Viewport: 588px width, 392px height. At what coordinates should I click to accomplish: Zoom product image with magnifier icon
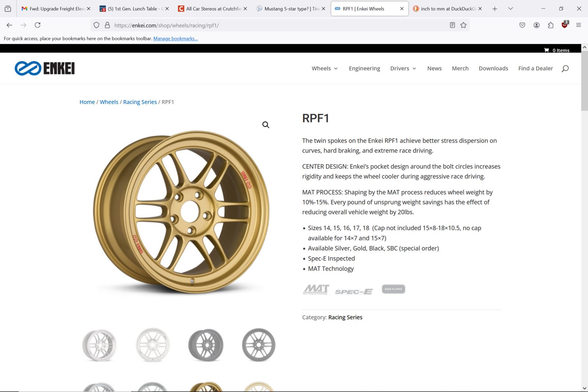[266, 125]
